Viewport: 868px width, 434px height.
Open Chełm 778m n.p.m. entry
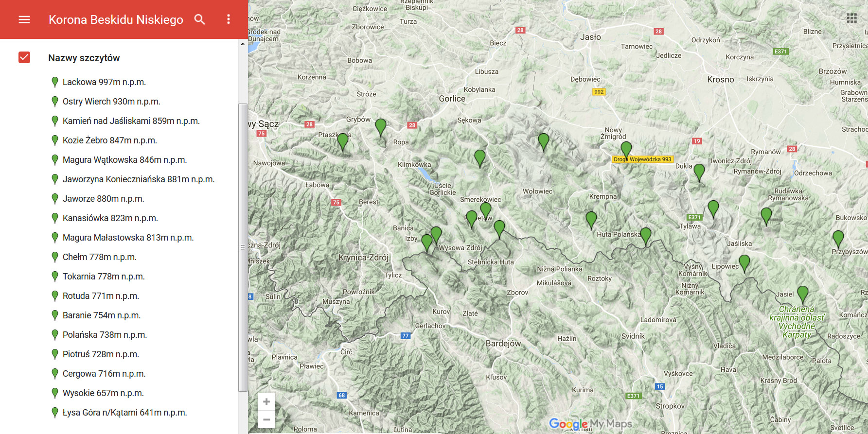pos(100,257)
